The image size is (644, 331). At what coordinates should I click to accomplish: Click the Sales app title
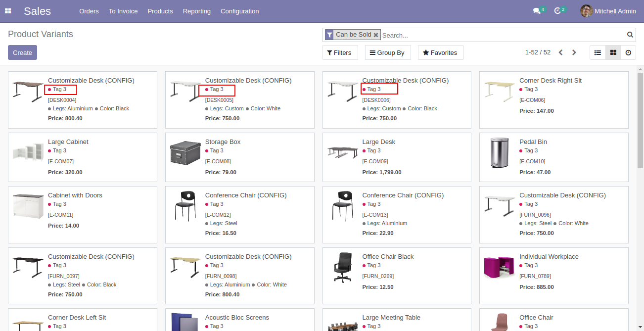point(38,11)
